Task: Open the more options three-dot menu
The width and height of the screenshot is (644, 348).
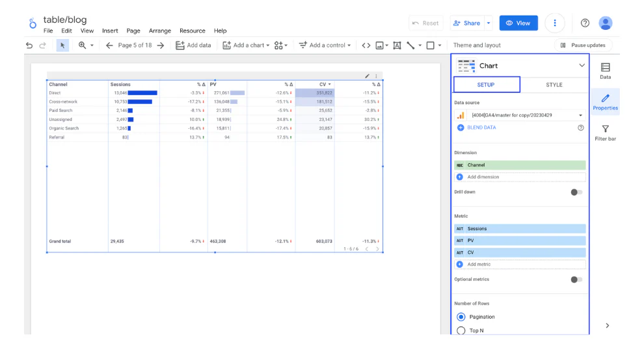Action: pos(554,23)
